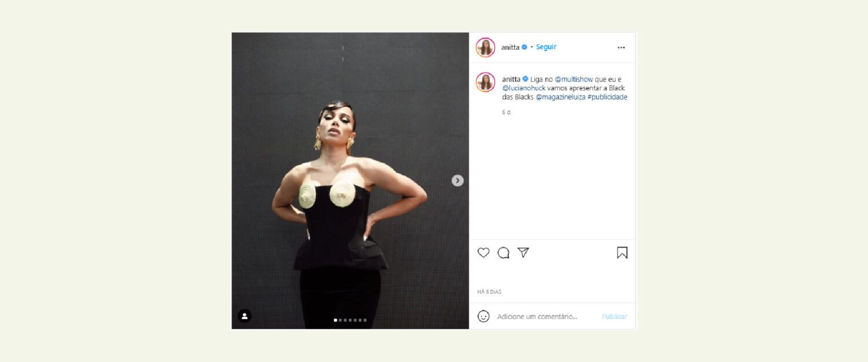This screenshot has width=868, height=362.
Task: Open comments with the speech bubble icon
Action: [x=503, y=253]
